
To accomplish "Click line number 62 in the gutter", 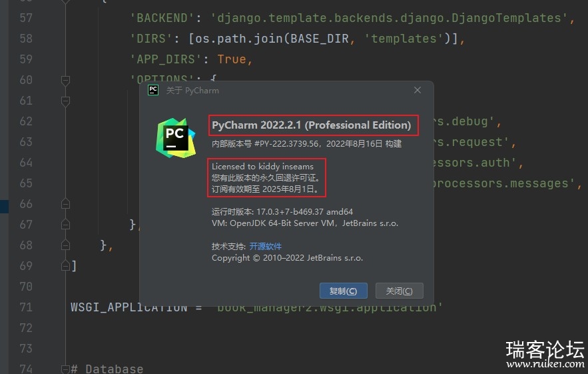I will (26, 121).
